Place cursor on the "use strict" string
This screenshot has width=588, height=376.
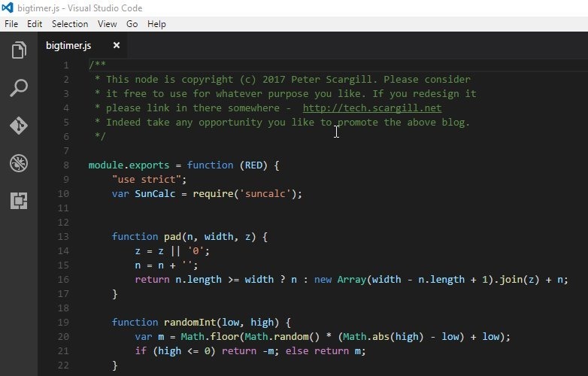(x=148, y=179)
